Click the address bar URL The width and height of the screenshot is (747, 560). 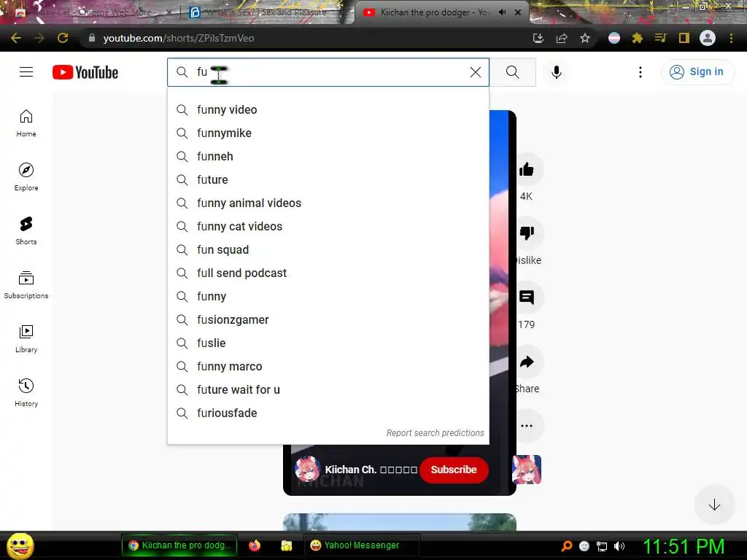point(179,38)
